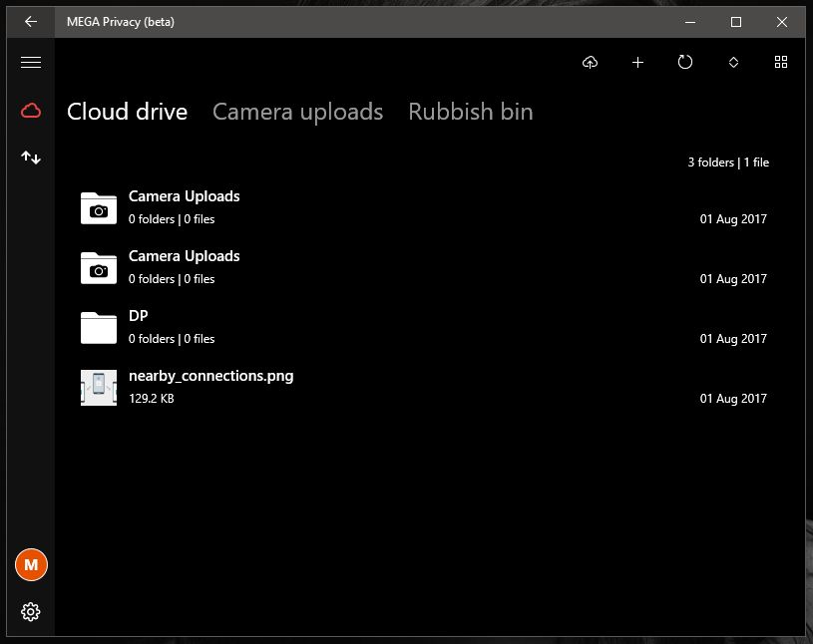Switch to grid view layout
Image resolution: width=813 pixels, height=644 pixels.
[x=781, y=63]
